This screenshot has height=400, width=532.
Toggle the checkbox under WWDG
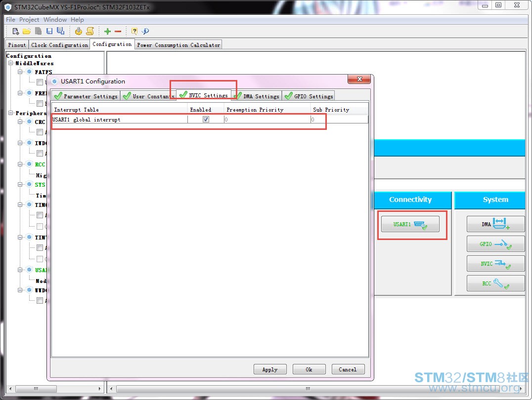coord(40,300)
